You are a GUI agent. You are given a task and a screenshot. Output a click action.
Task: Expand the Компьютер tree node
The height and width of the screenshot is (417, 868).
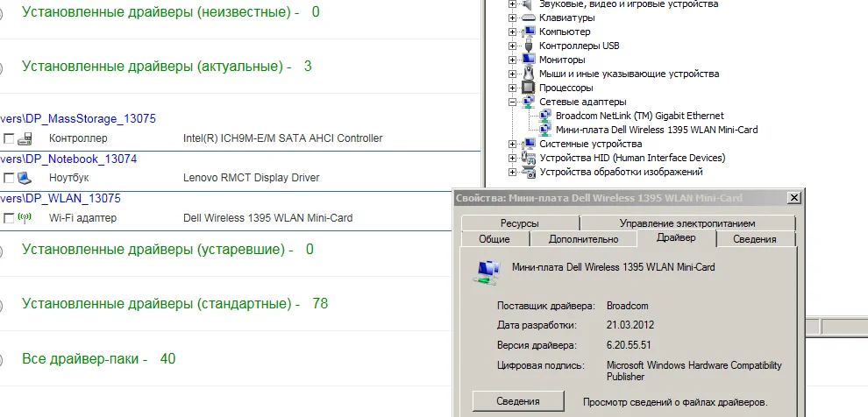coord(512,32)
